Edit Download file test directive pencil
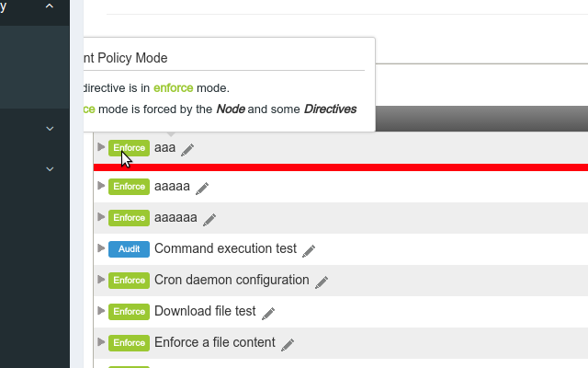The image size is (588, 368). click(268, 313)
